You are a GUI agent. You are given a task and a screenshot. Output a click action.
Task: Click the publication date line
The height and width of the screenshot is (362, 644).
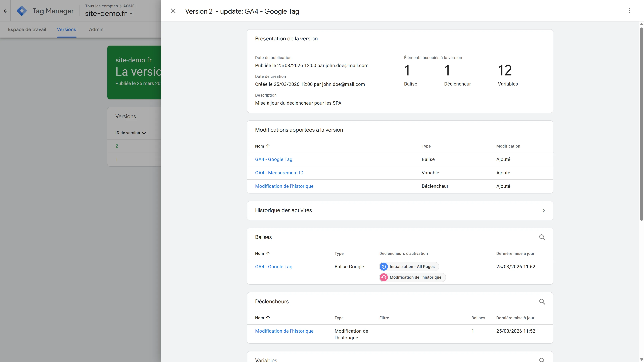click(x=312, y=65)
